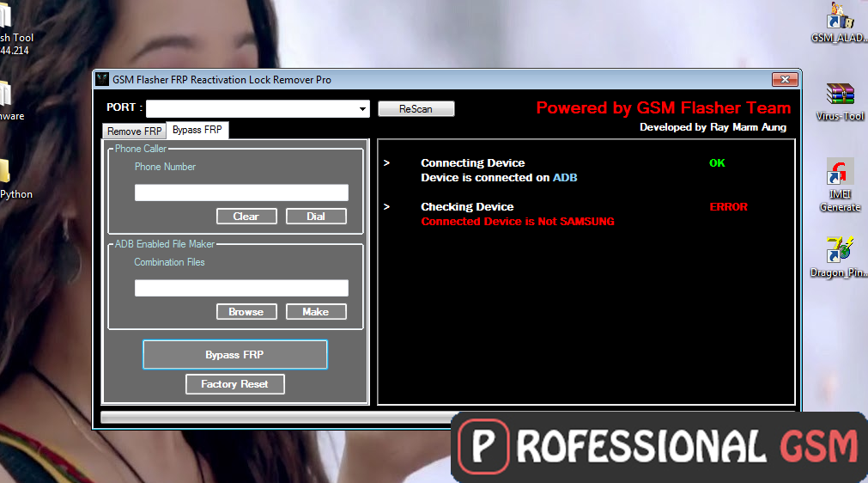868x483 pixels.
Task: Close the GSM Flasher FRP window
Action: coord(785,79)
